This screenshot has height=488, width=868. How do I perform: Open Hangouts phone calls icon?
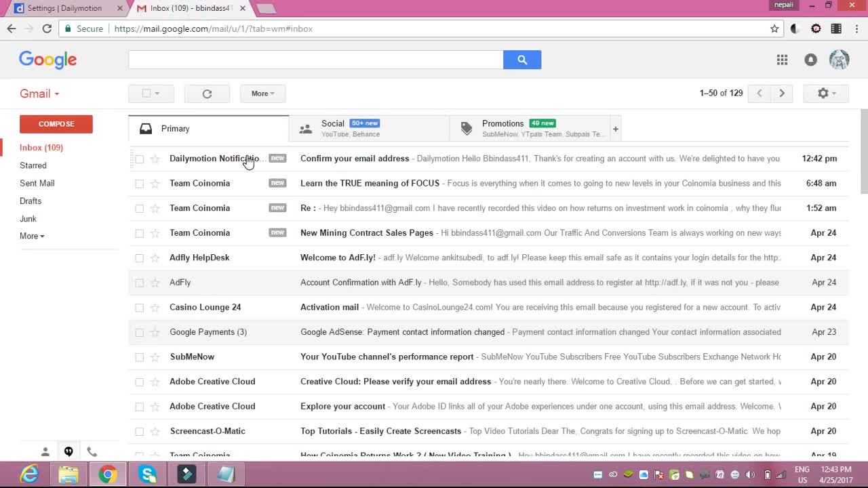92,451
